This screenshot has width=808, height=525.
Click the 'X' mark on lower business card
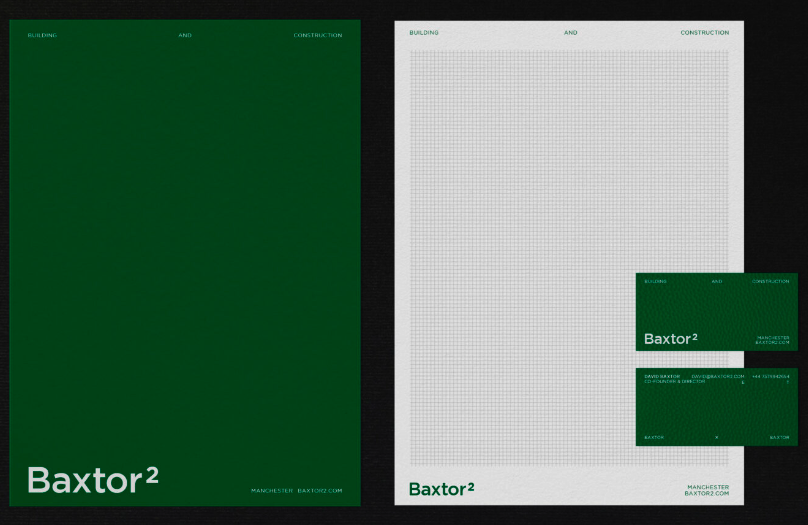coord(716,438)
